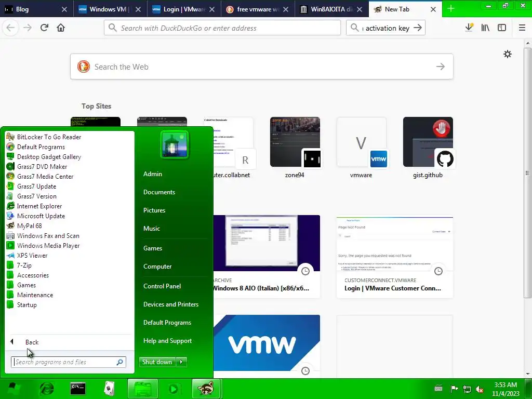This screenshot has height=399, width=532.
Task: Open Command Prompt from the taskbar
Action: (x=78, y=389)
